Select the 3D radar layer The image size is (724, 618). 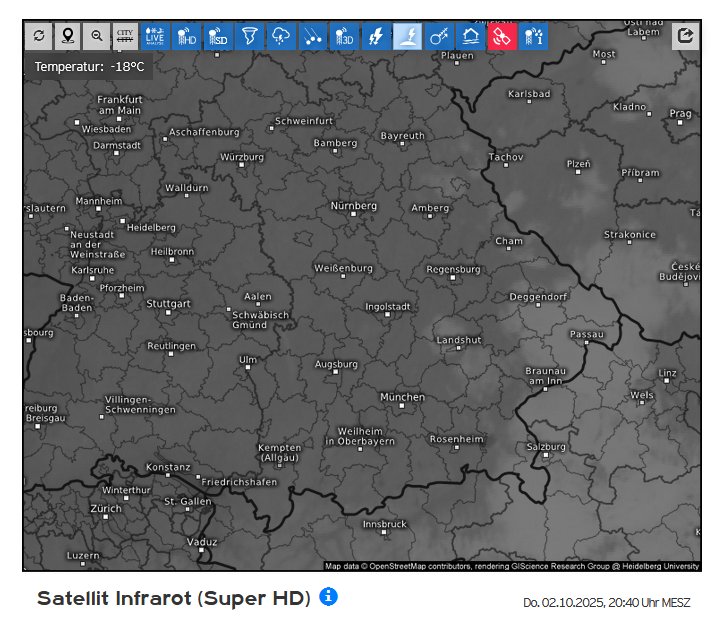tap(344, 36)
